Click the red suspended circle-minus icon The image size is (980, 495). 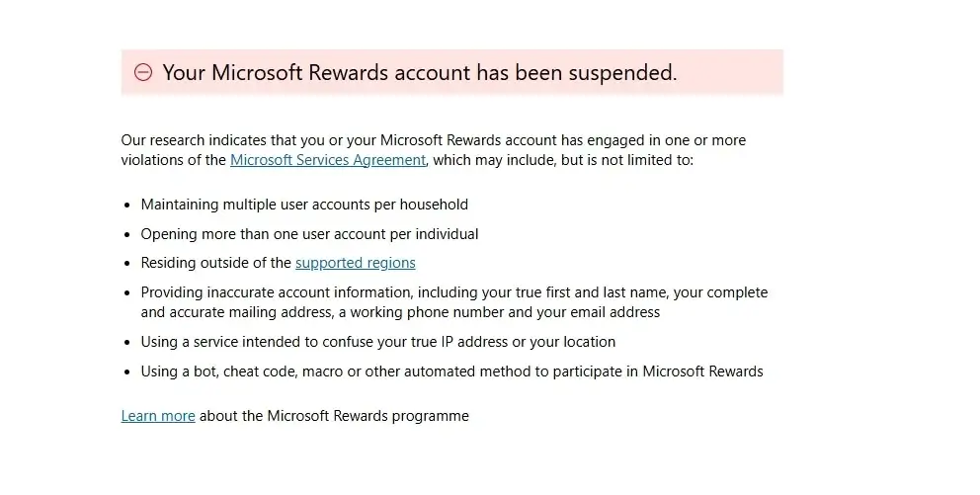[143, 73]
